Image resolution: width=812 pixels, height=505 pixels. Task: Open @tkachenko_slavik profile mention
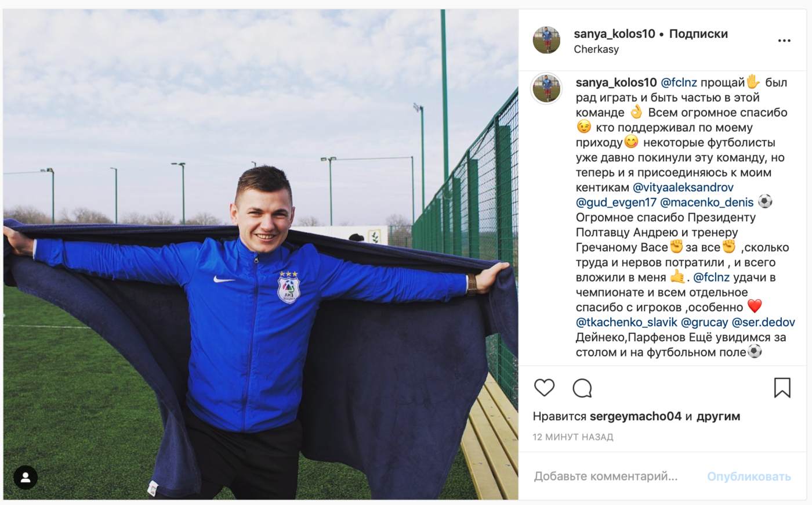626,322
